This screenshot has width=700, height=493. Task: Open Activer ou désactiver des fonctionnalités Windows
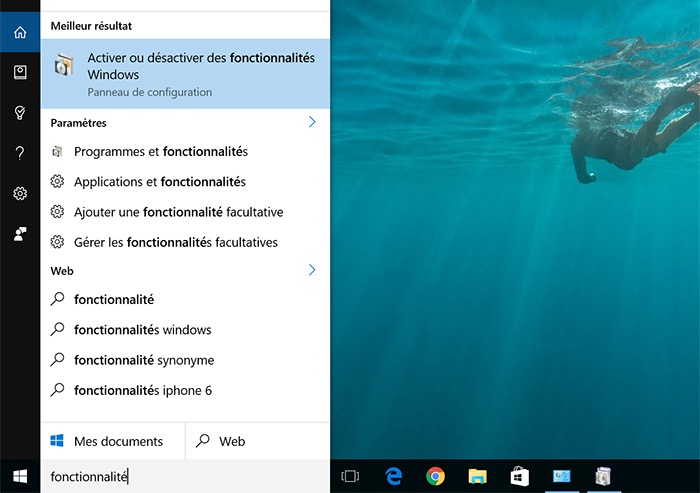click(x=185, y=73)
